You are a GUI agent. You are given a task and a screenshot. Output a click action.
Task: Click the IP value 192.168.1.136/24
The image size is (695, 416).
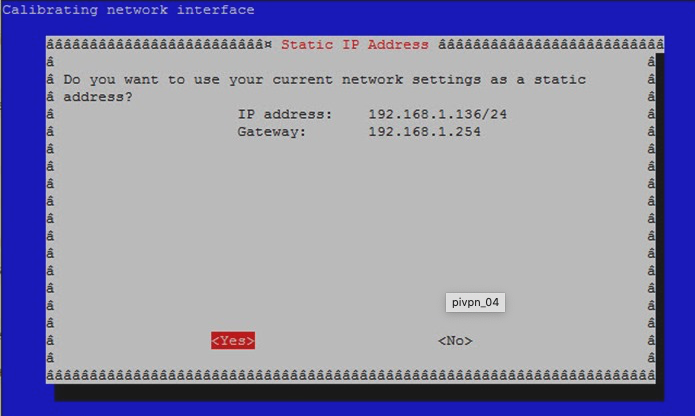point(437,114)
